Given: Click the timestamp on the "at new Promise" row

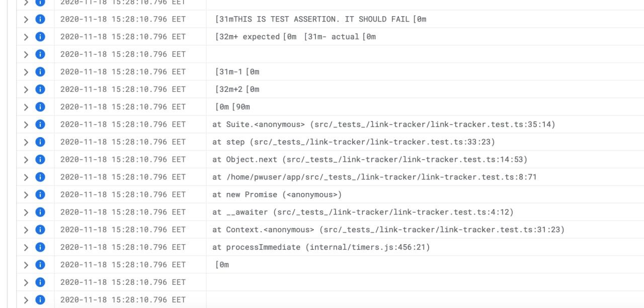Looking at the screenshot, I should (x=123, y=194).
